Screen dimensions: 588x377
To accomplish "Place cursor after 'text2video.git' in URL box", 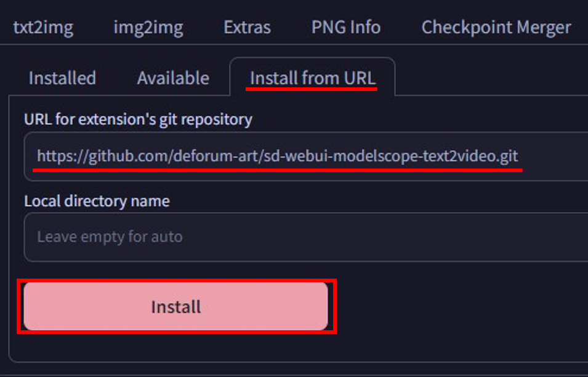I will click(519, 157).
